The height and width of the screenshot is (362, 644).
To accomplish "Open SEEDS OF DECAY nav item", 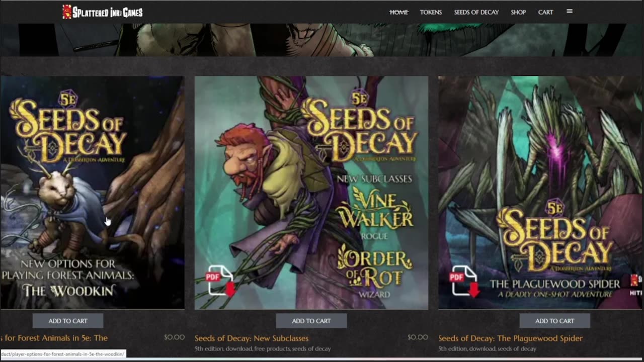I will point(476,12).
